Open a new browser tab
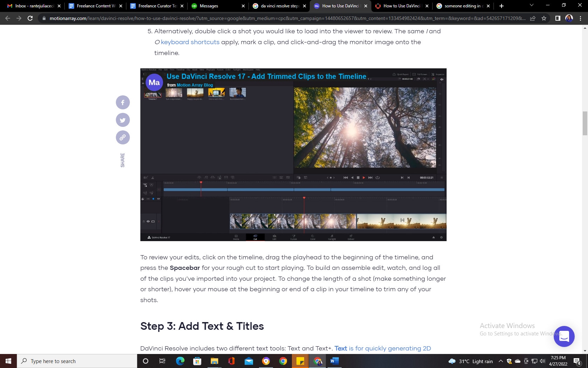This screenshot has width=588, height=368. click(x=502, y=6)
